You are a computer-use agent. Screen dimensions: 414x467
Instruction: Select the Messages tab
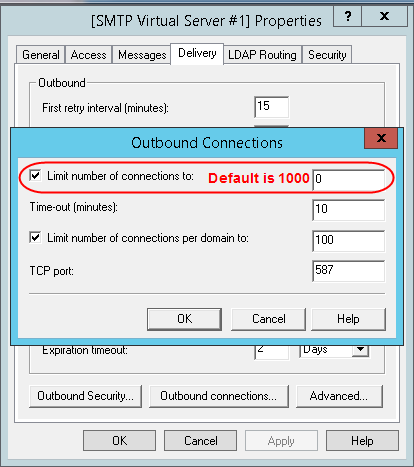142,55
